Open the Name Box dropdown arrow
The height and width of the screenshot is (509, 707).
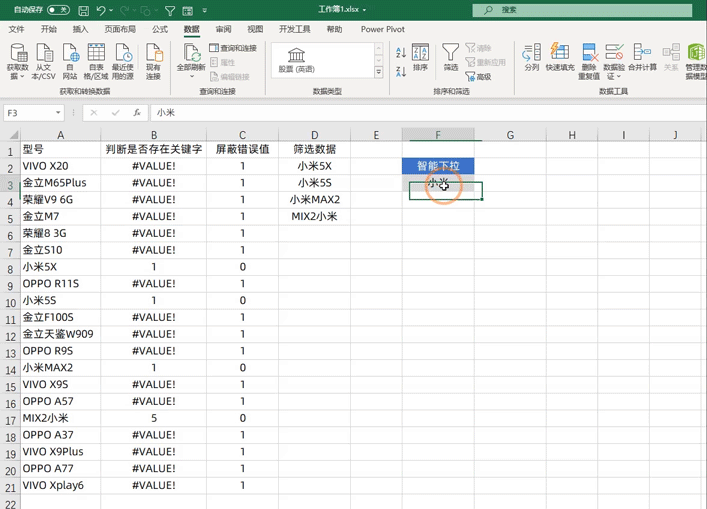click(59, 113)
